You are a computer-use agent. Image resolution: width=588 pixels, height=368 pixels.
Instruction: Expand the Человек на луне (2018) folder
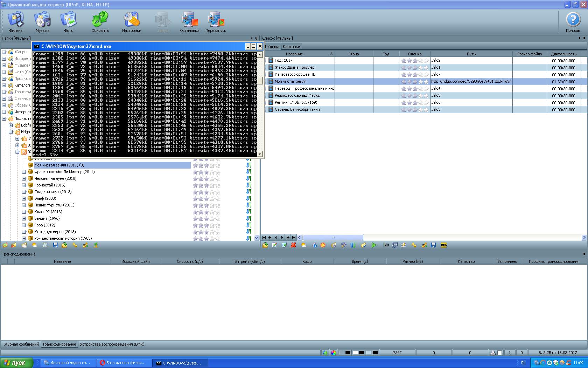(24, 178)
